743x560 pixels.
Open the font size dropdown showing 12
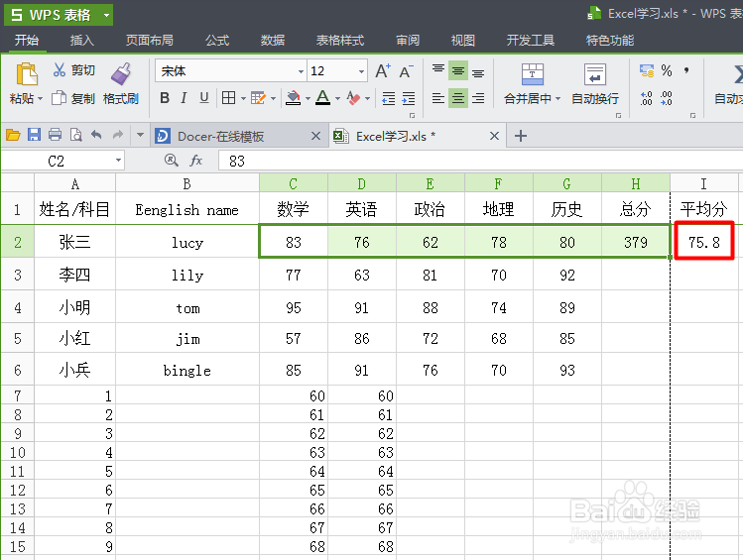(361, 71)
